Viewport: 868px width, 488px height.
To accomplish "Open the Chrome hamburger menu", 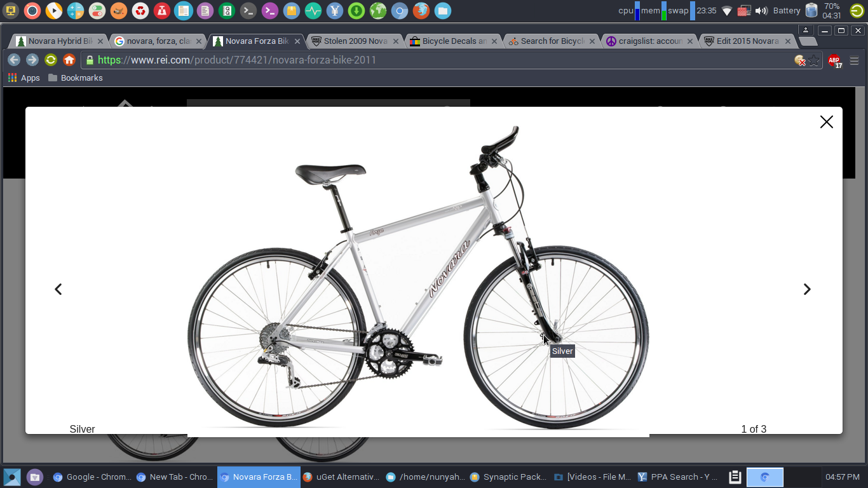I will [854, 60].
